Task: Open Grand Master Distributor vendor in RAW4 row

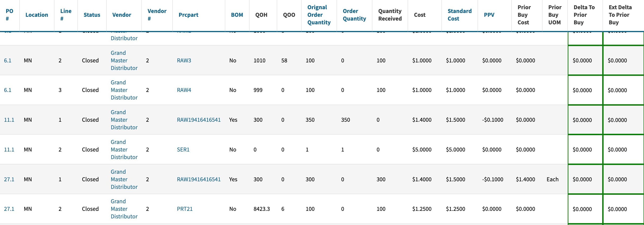Action: [124, 90]
